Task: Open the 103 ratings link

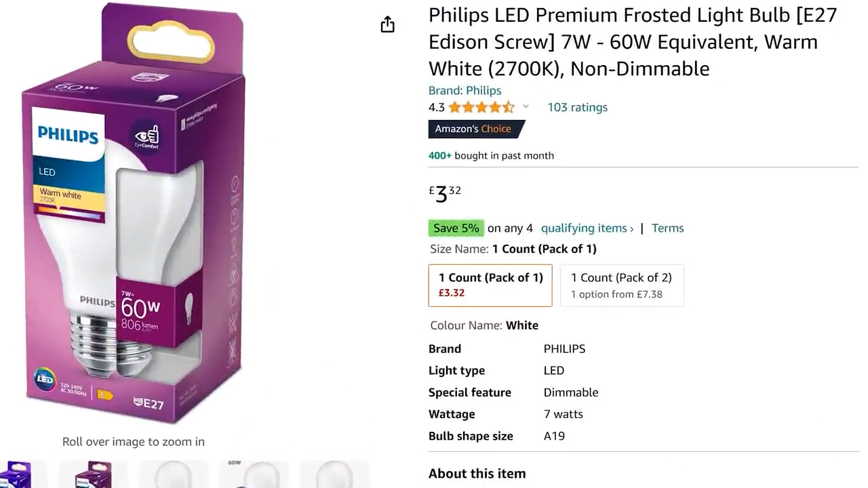Action: pos(577,107)
